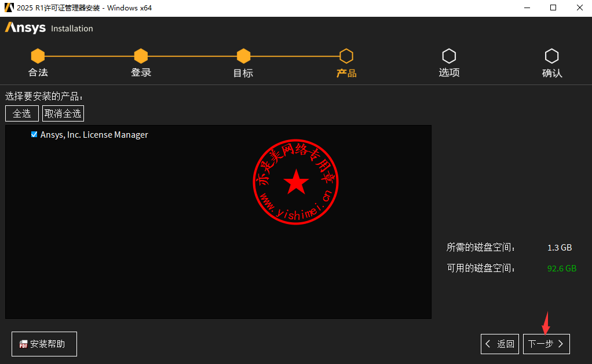Select the 选项 step label
The image size is (592, 364).
(449, 72)
